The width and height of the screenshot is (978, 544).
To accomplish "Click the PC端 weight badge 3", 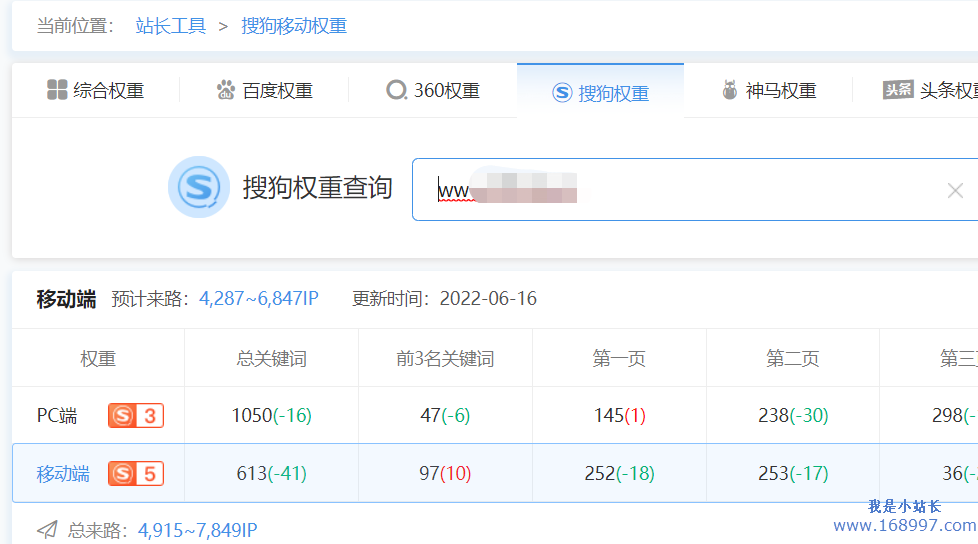I will (136, 415).
